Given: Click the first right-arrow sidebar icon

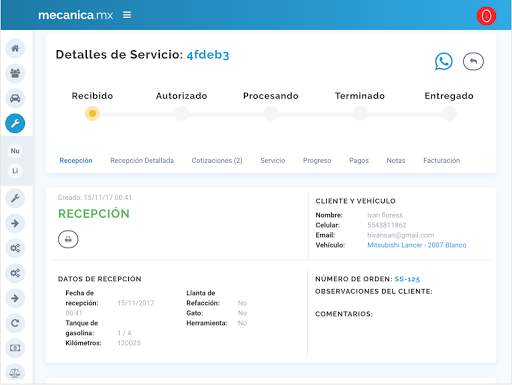Looking at the screenshot, I should pyautogui.click(x=15, y=223).
